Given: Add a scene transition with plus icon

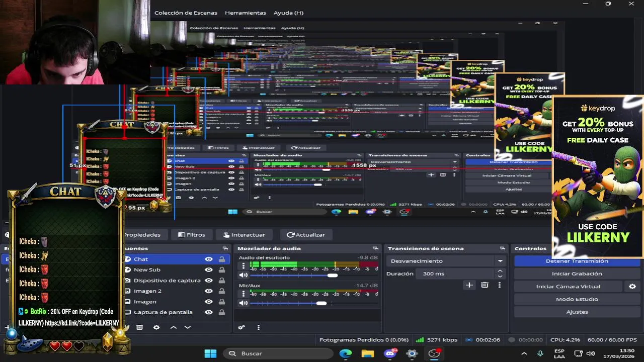Looking at the screenshot, I should click(469, 285).
